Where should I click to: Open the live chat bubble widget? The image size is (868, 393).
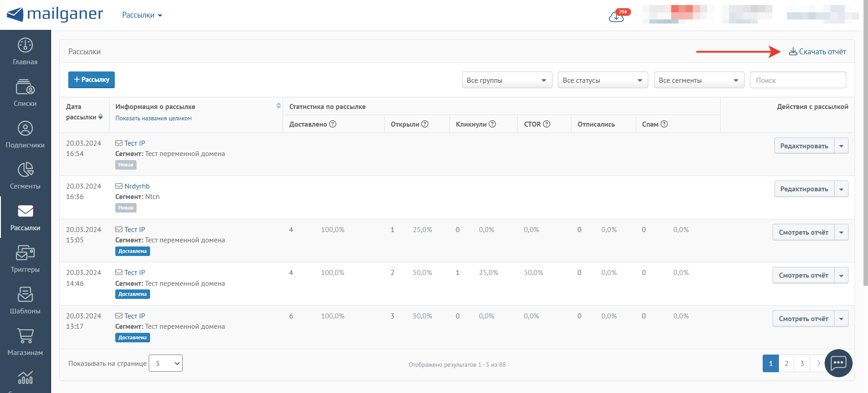[x=839, y=363]
